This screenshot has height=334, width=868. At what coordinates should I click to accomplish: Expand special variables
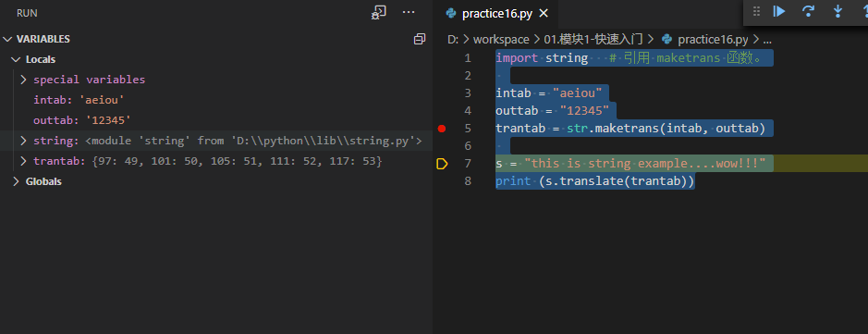23,80
